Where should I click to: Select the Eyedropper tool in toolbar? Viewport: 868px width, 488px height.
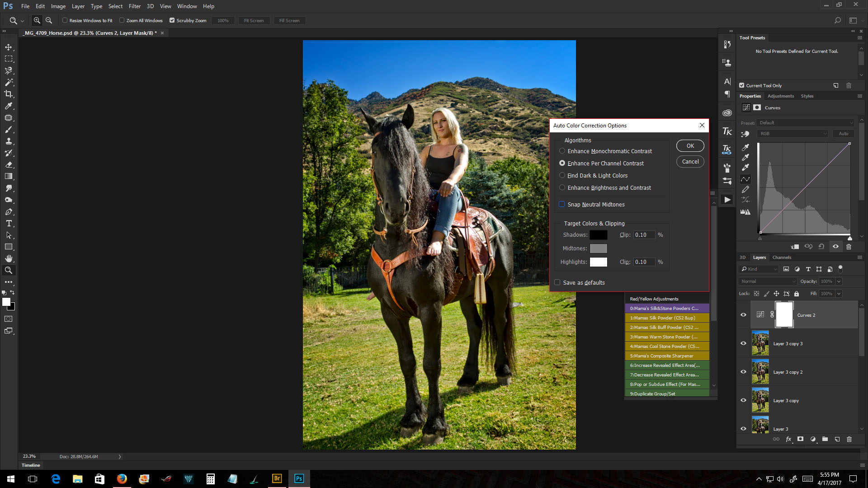click(9, 106)
